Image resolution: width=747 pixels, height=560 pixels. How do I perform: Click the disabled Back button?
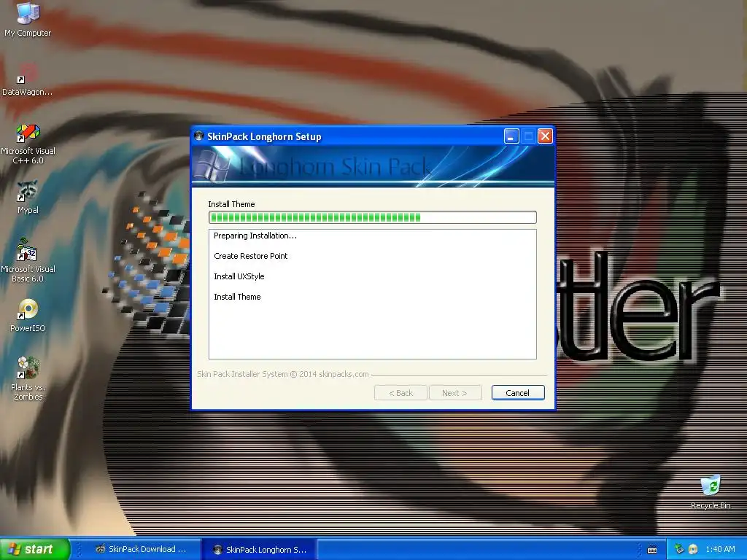pos(400,393)
